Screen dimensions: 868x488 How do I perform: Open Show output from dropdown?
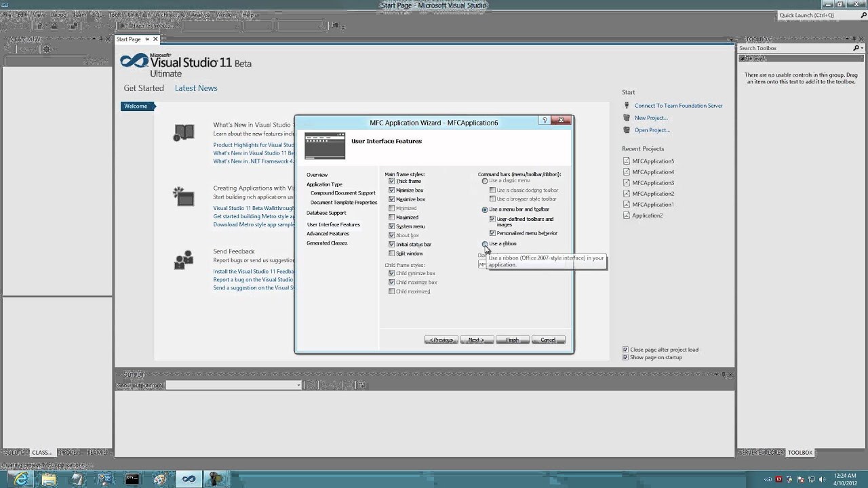pos(233,385)
